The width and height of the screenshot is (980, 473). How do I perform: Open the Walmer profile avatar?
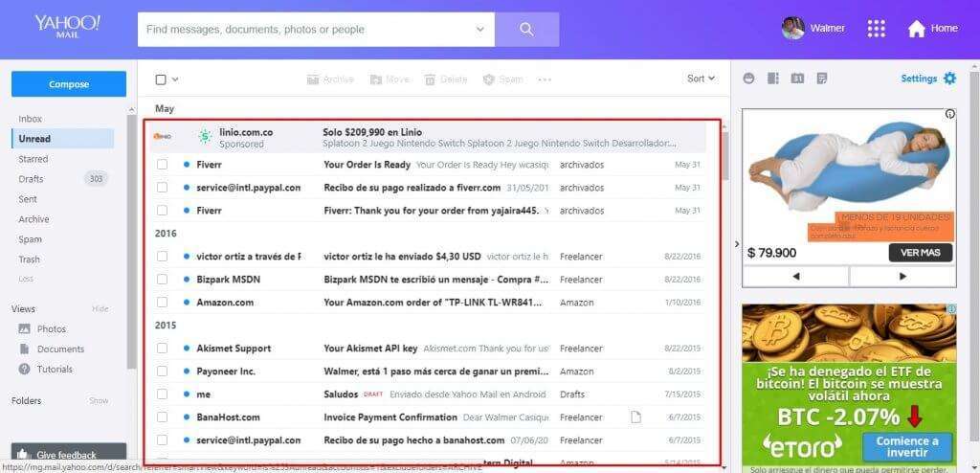[x=793, y=28]
